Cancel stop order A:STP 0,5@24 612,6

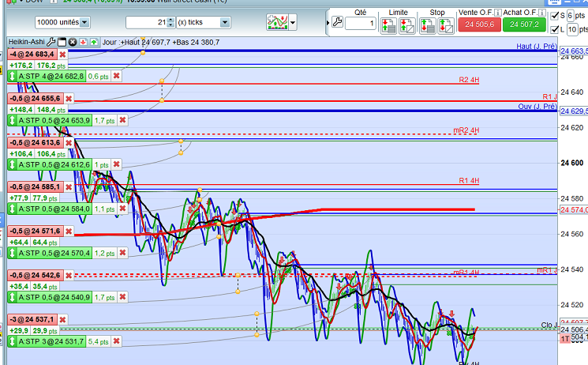point(117,164)
